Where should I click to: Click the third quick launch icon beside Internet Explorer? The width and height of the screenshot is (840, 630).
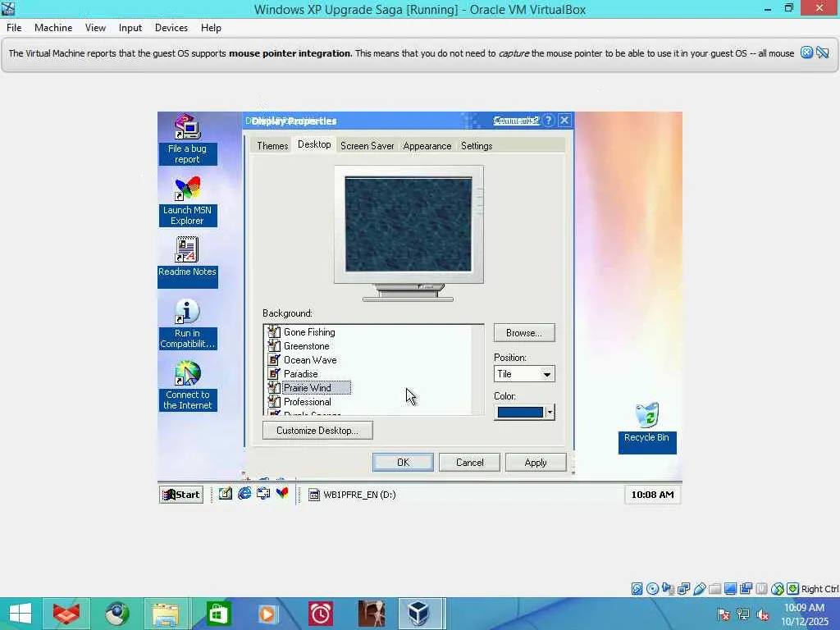[x=263, y=493]
